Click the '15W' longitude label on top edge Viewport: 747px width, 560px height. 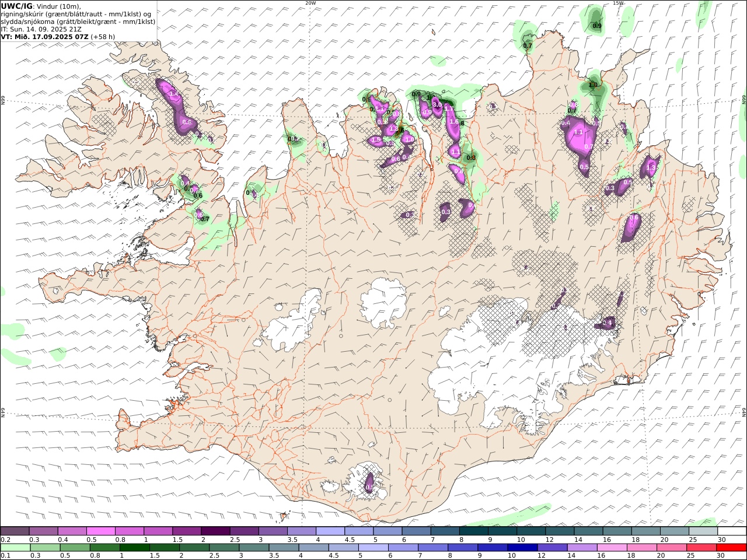coord(618,3)
